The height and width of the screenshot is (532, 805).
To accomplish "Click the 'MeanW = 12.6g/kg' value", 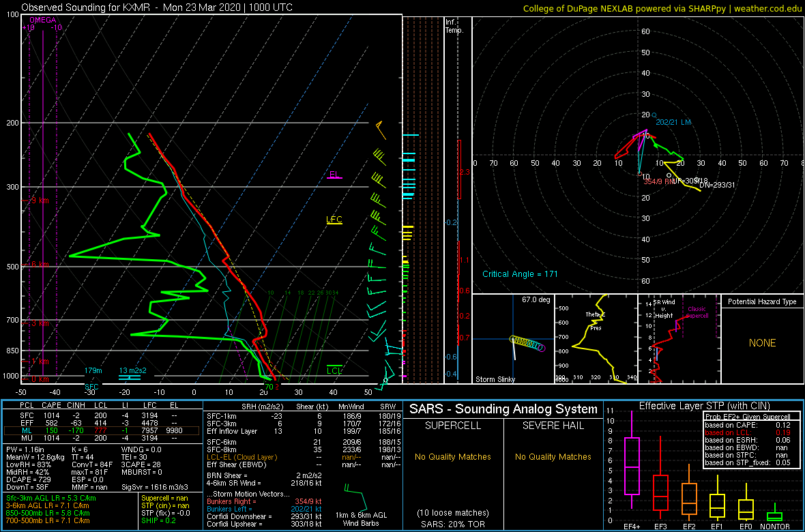I will tap(35, 458).
